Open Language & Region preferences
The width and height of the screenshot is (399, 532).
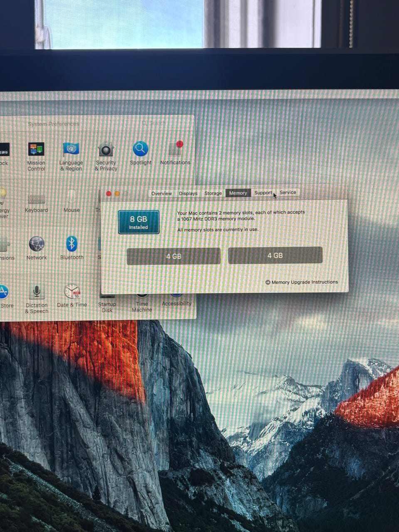71,155
